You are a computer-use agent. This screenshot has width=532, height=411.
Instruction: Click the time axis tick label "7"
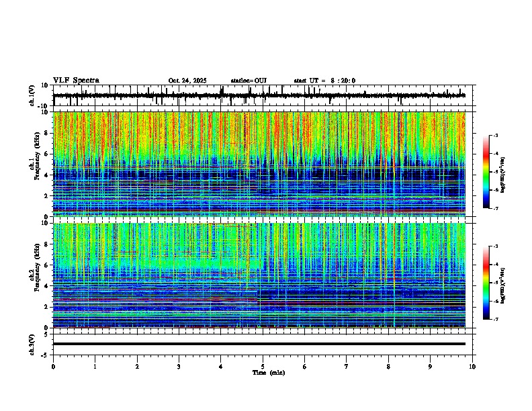tap(347, 367)
